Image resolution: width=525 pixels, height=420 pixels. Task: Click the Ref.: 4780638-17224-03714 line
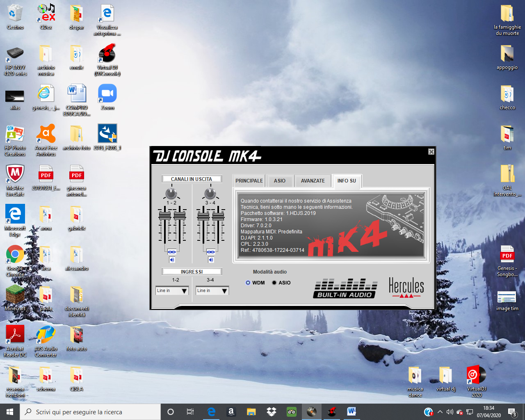click(273, 250)
